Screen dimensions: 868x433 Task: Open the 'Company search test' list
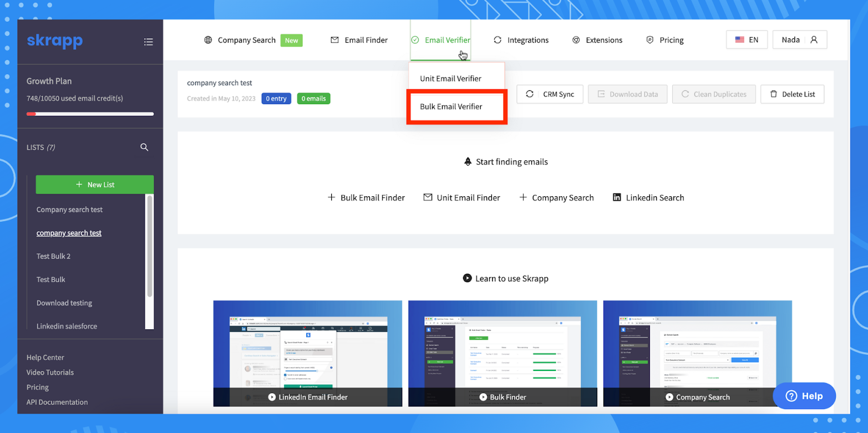click(69, 210)
